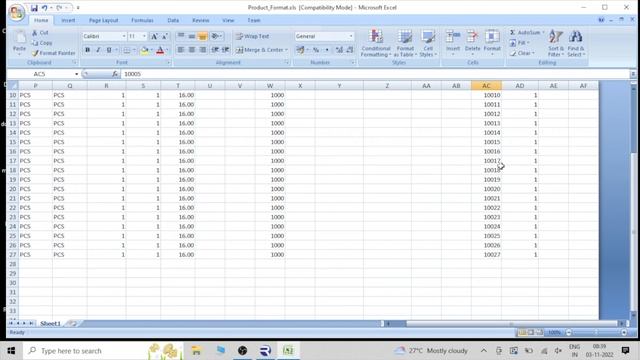
Task: Increase cell indent
Action: point(225,50)
